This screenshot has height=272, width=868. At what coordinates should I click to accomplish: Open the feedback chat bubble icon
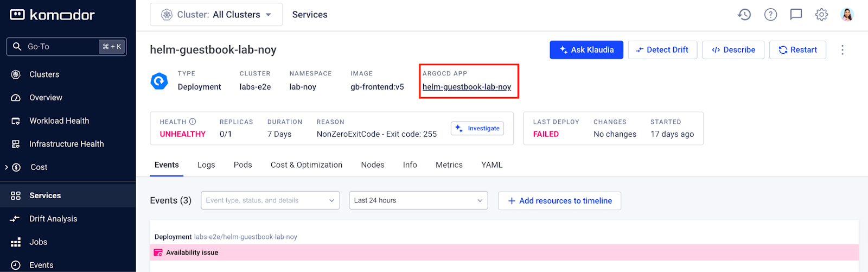(796, 15)
